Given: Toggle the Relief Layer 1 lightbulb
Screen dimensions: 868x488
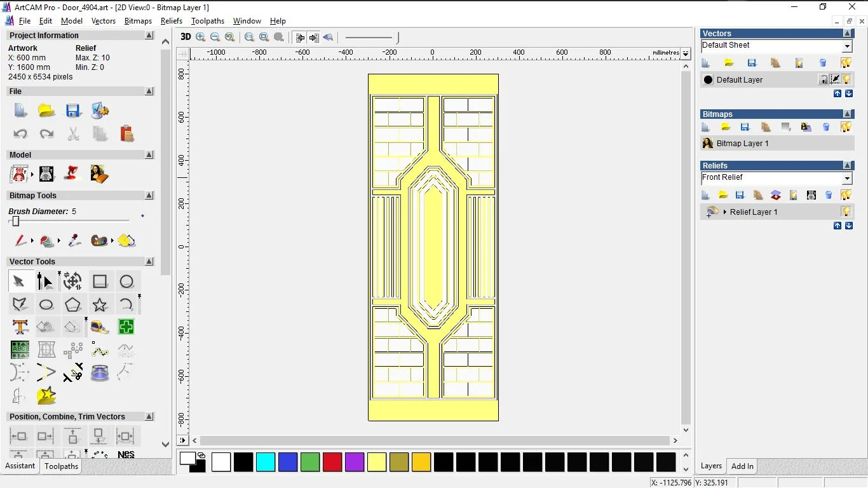Looking at the screenshot, I should [846, 212].
